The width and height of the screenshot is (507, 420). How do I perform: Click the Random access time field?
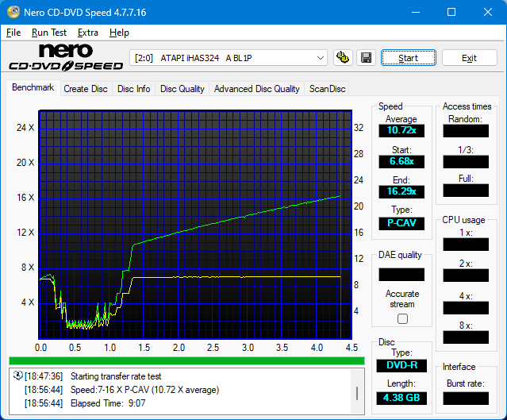pyautogui.click(x=466, y=131)
